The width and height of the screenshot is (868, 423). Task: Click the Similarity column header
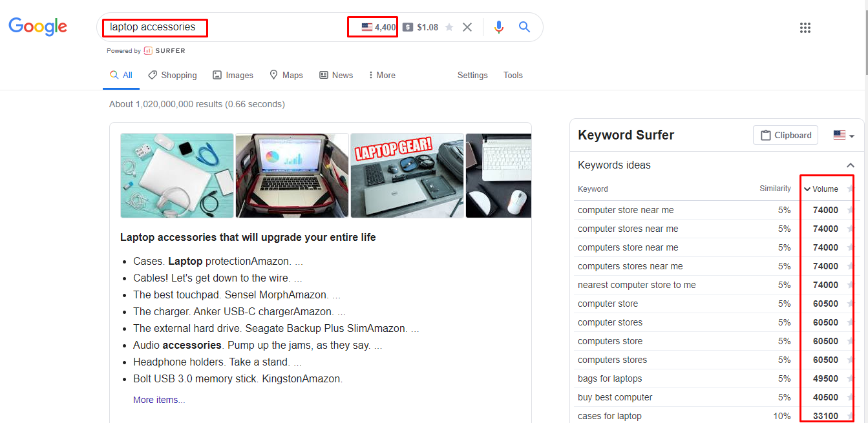[x=775, y=189]
